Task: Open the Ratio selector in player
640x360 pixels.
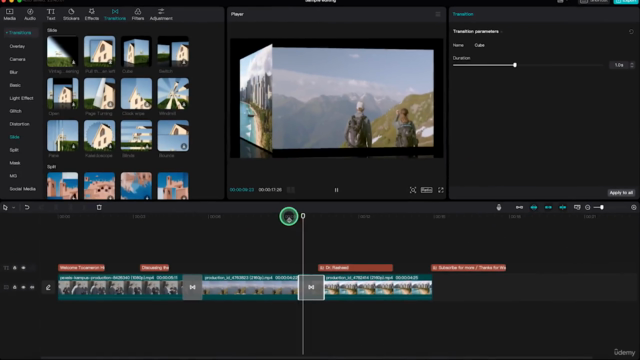Action: [x=427, y=190]
